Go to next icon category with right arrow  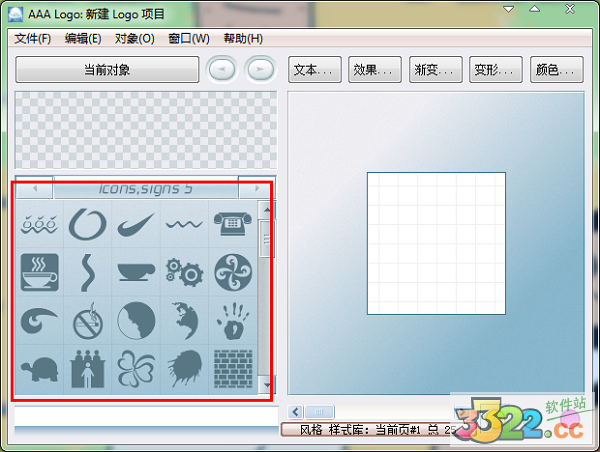256,188
